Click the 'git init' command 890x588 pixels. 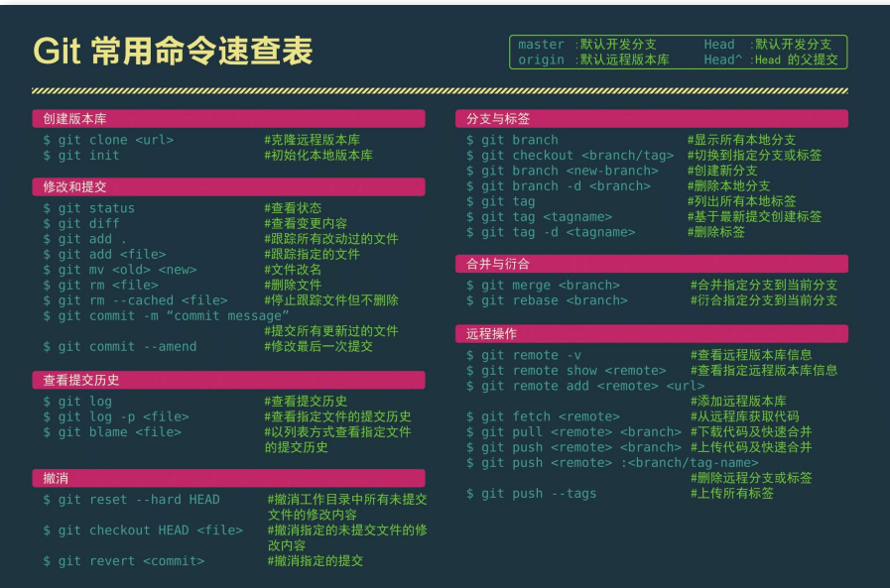(x=81, y=156)
